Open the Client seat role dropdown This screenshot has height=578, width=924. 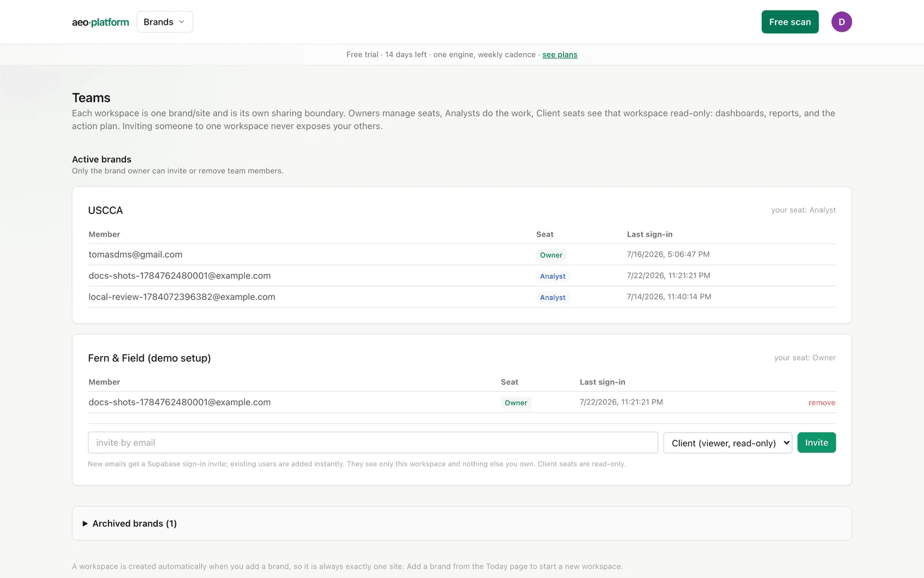(728, 443)
